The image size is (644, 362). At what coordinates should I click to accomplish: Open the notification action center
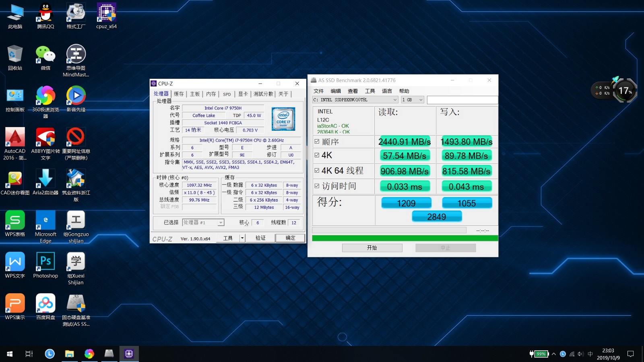click(631, 354)
